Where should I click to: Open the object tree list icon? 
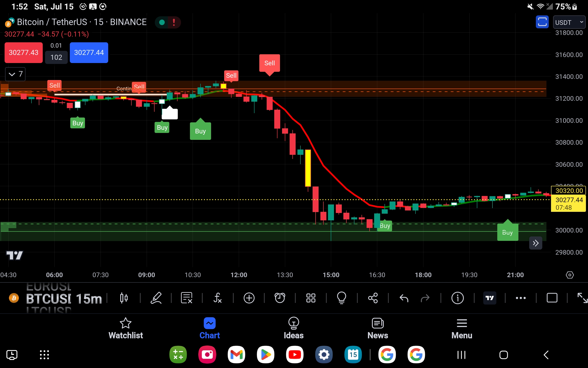[x=187, y=298]
